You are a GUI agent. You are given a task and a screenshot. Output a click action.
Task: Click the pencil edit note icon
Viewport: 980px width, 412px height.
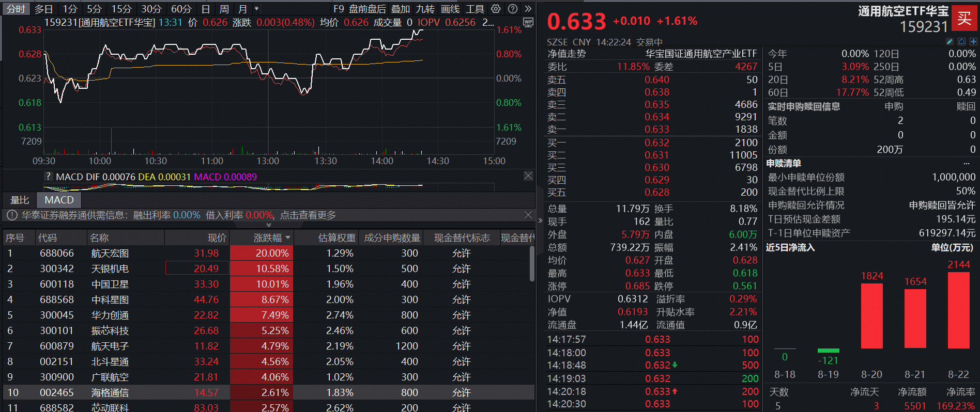point(950,41)
